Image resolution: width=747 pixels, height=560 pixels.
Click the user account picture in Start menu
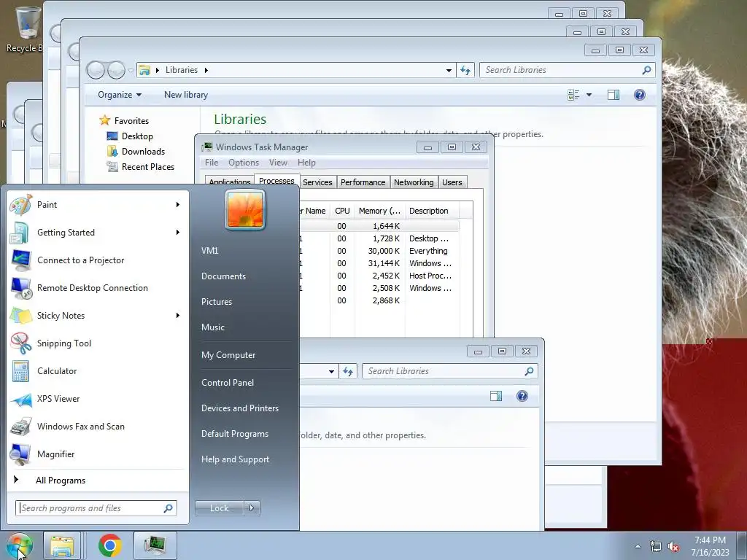click(245, 209)
